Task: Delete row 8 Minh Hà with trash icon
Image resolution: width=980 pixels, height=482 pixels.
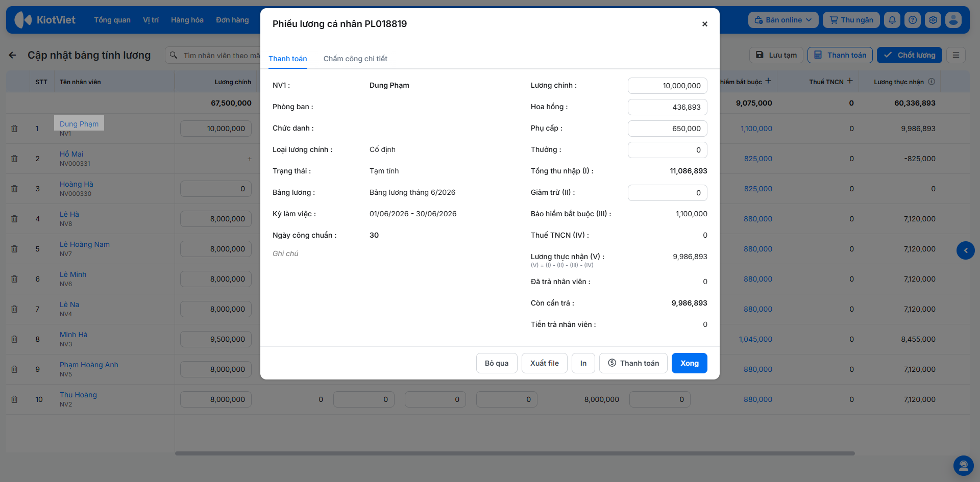Action: point(14,339)
